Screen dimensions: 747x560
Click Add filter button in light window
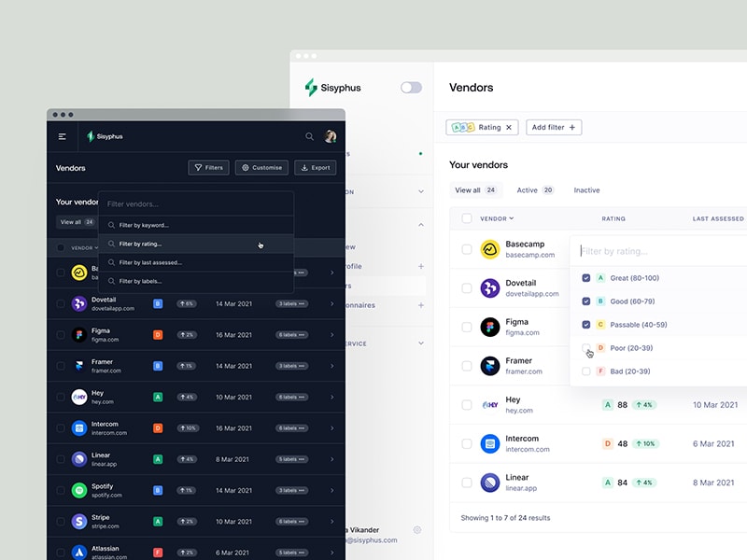tap(554, 127)
